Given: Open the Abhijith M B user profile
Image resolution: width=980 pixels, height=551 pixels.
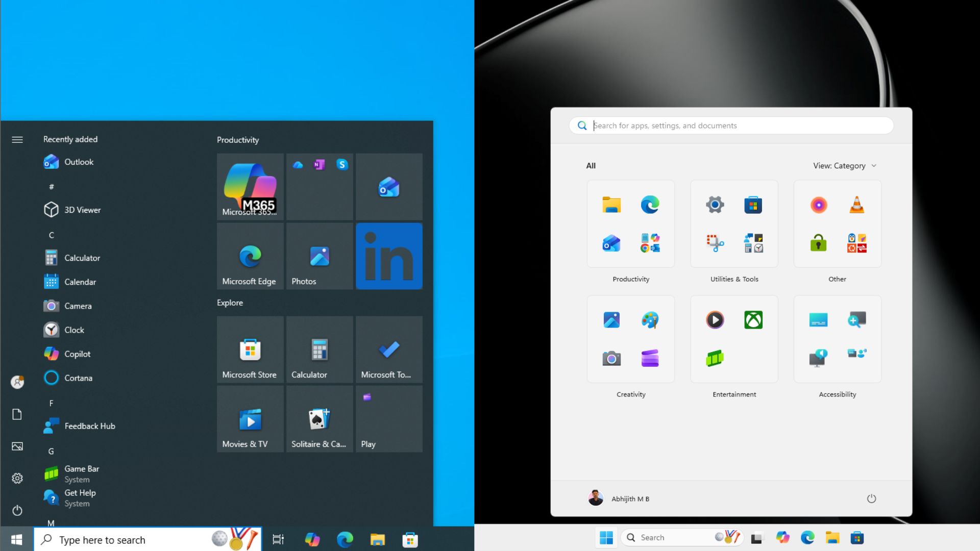Looking at the screenshot, I should [619, 498].
